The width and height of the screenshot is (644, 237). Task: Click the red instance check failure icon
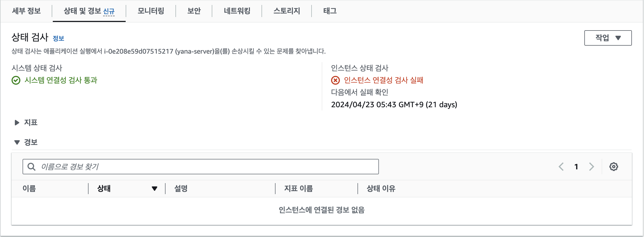pos(335,80)
